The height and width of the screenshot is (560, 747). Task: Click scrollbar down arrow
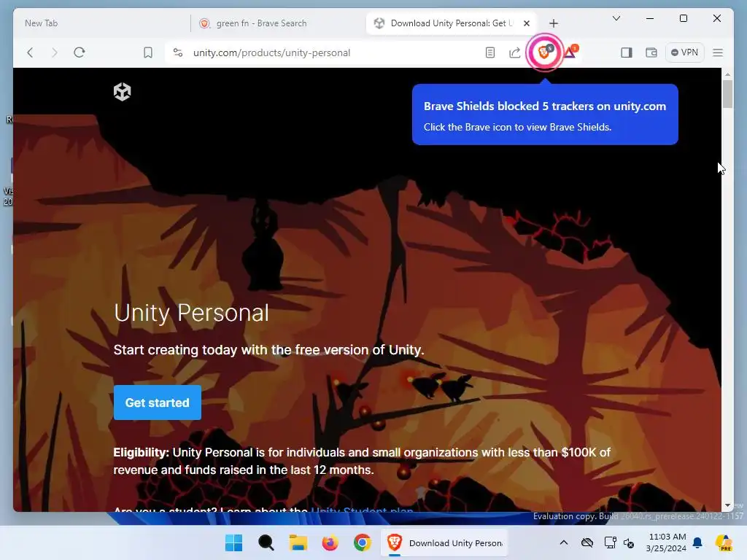[727, 506]
